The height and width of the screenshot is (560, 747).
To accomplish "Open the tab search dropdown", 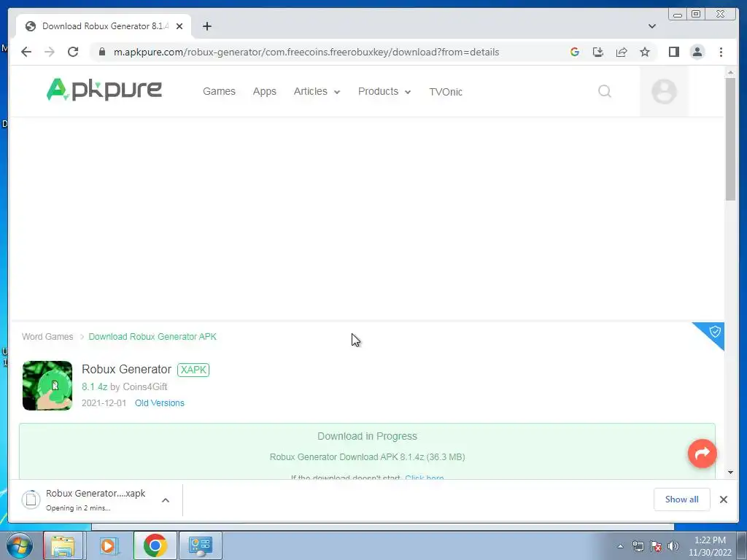I will point(651,26).
